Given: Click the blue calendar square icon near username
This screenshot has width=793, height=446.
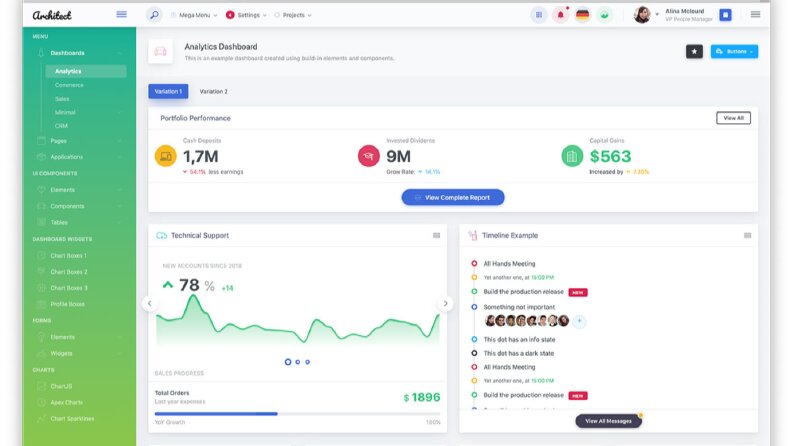Looking at the screenshot, I should pos(725,15).
